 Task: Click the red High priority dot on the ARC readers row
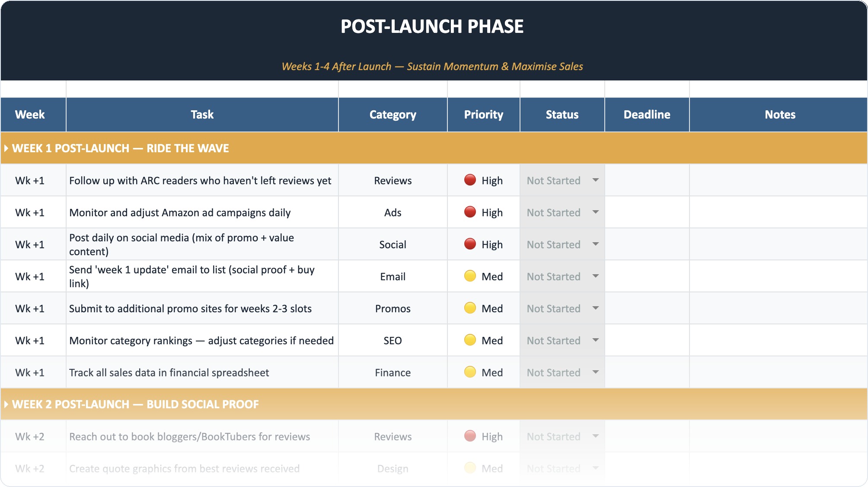click(x=471, y=180)
